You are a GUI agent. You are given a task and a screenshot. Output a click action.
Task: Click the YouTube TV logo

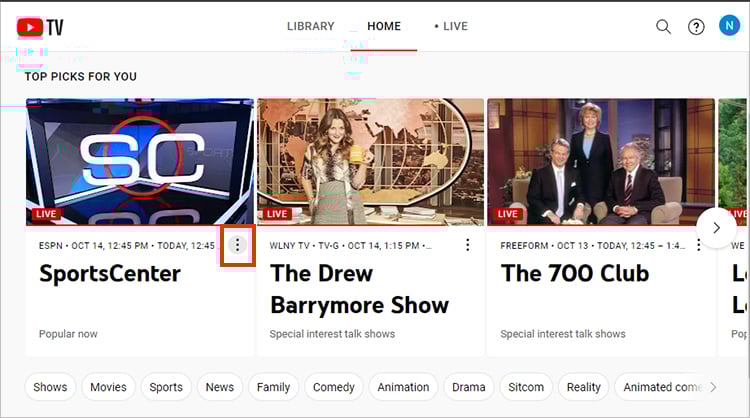[x=40, y=27]
